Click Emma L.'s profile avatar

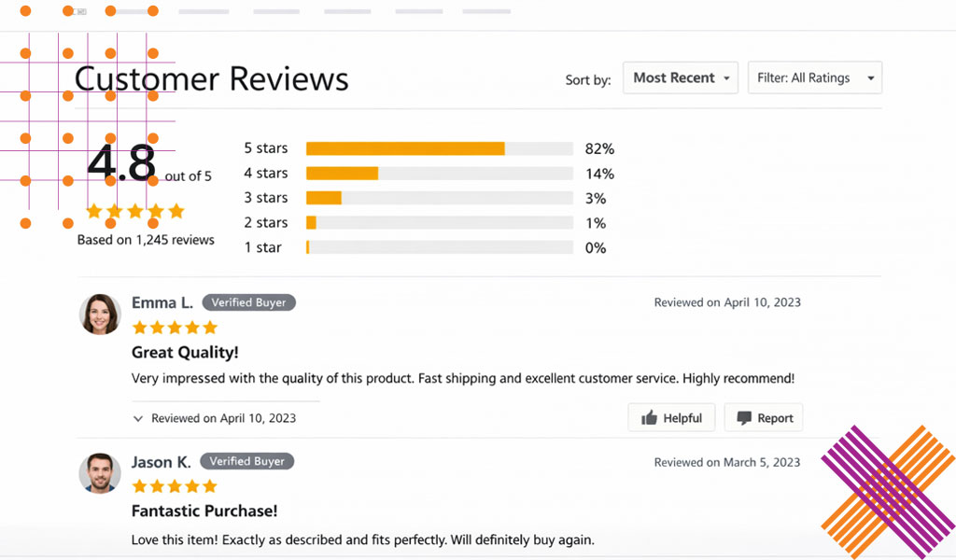(x=100, y=315)
